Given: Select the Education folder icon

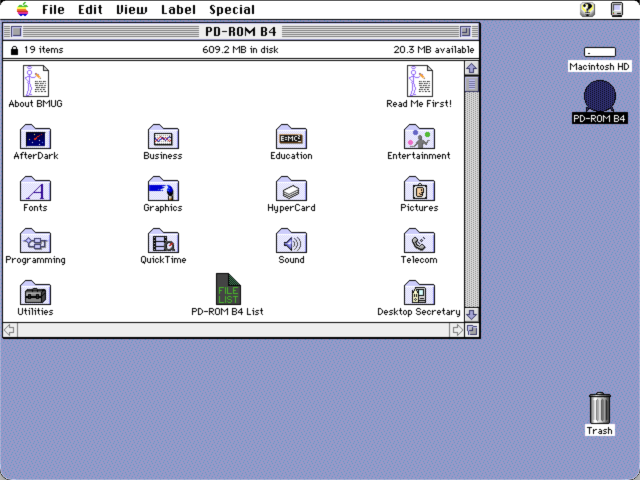Looking at the screenshot, I should [291, 137].
